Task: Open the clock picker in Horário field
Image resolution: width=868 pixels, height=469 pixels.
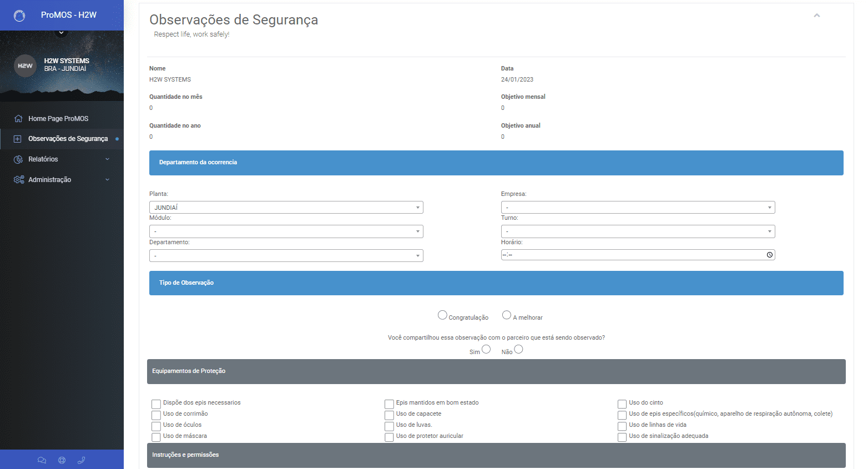Action: 770,255
